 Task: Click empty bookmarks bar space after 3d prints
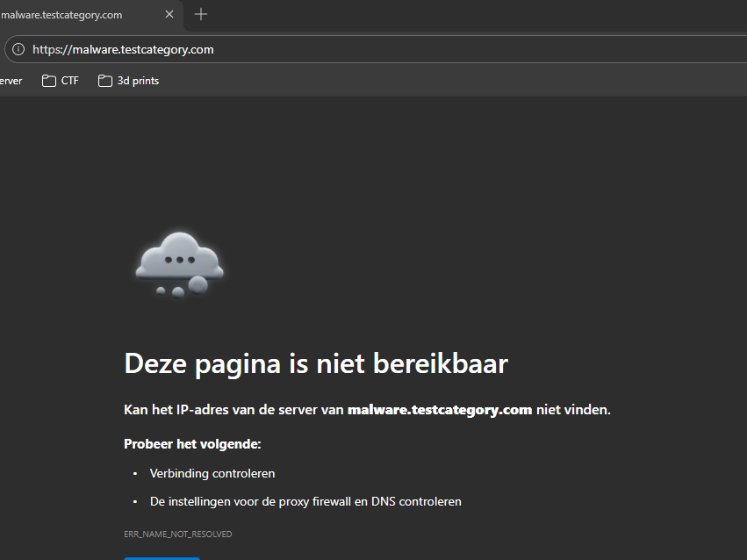(439, 81)
